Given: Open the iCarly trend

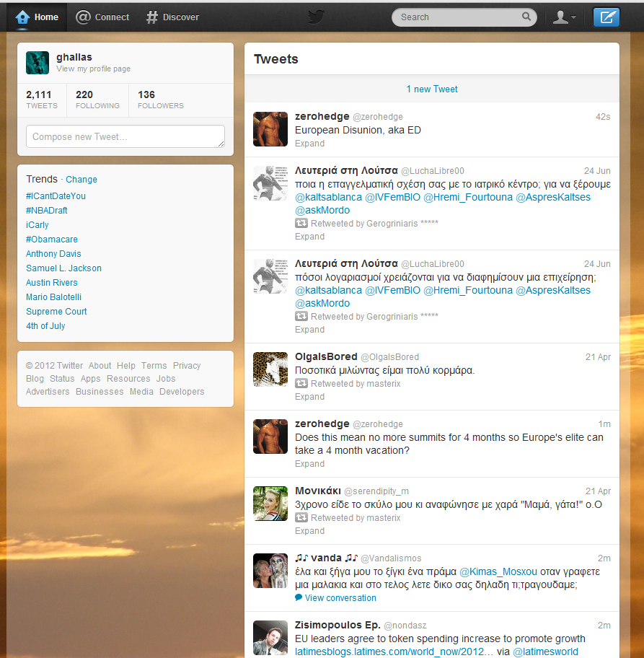Looking at the screenshot, I should click(38, 225).
